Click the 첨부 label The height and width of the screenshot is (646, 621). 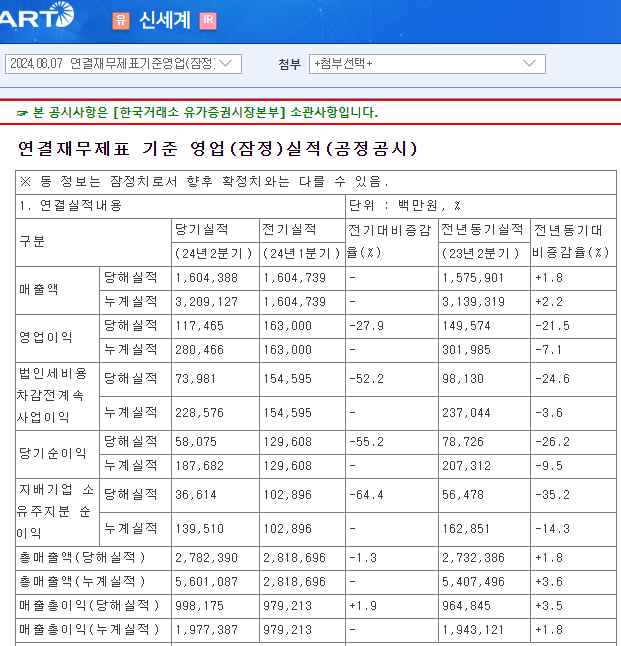(x=290, y=64)
